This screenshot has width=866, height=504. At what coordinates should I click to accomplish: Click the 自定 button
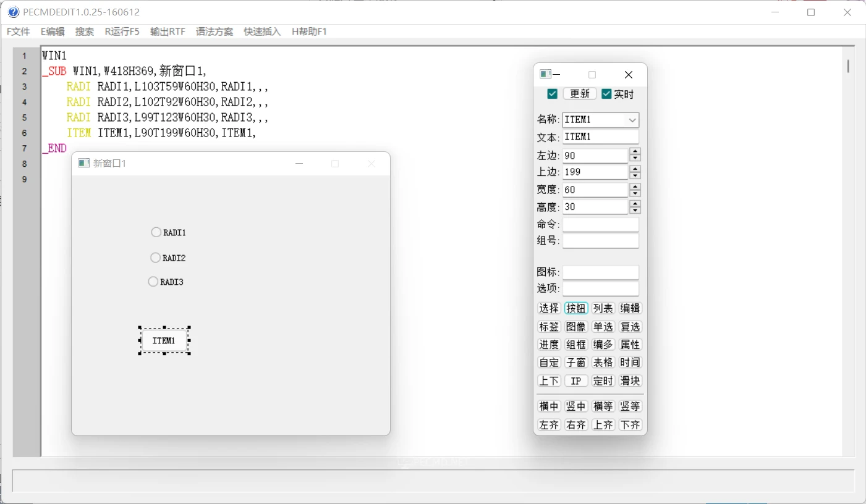point(549,363)
